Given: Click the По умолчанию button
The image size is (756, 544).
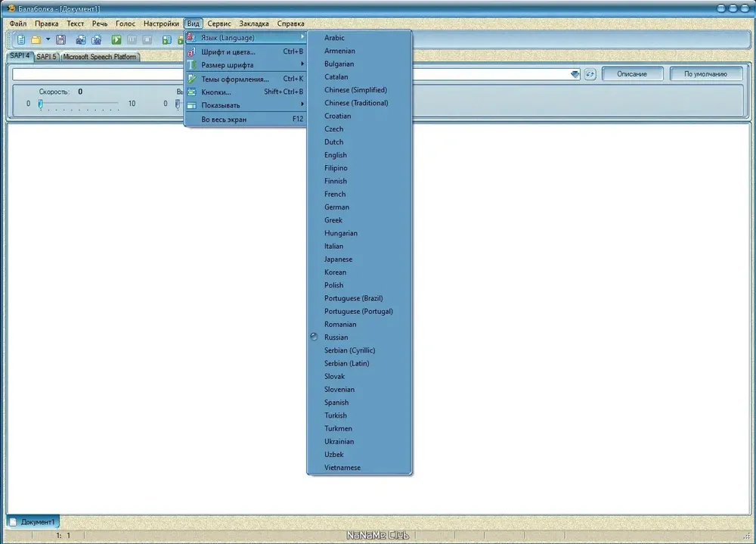Looking at the screenshot, I should click(x=705, y=74).
